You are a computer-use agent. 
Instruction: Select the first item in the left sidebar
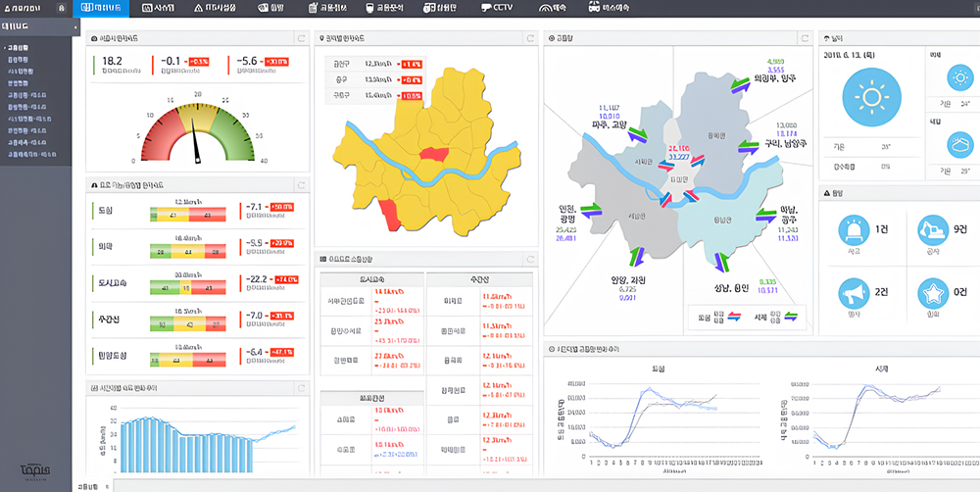tap(18, 47)
